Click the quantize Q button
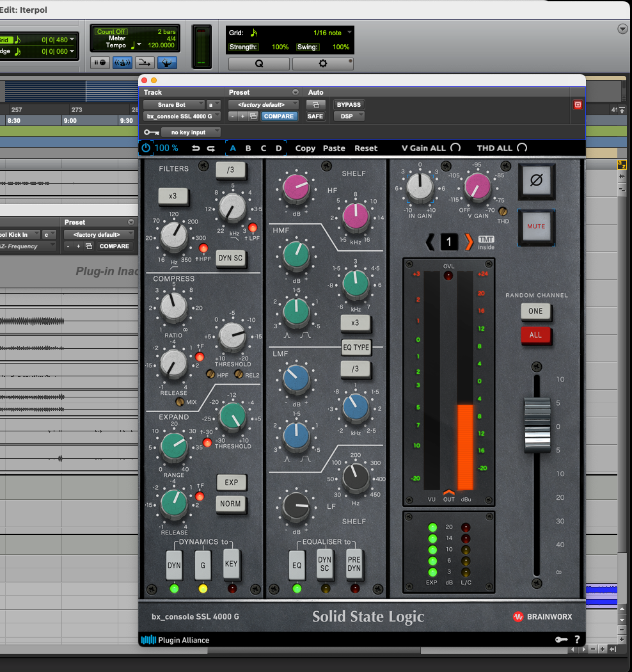 [259, 63]
